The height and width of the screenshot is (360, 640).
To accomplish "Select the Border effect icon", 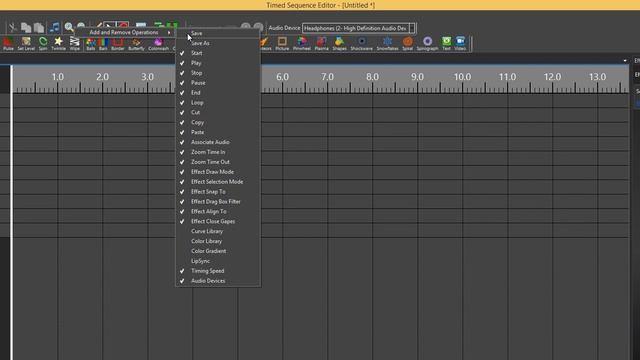I will [x=118, y=43].
